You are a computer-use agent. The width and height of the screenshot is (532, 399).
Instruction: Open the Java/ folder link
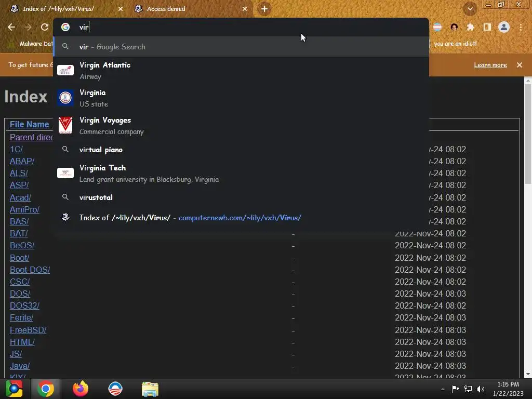pyautogui.click(x=20, y=366)
